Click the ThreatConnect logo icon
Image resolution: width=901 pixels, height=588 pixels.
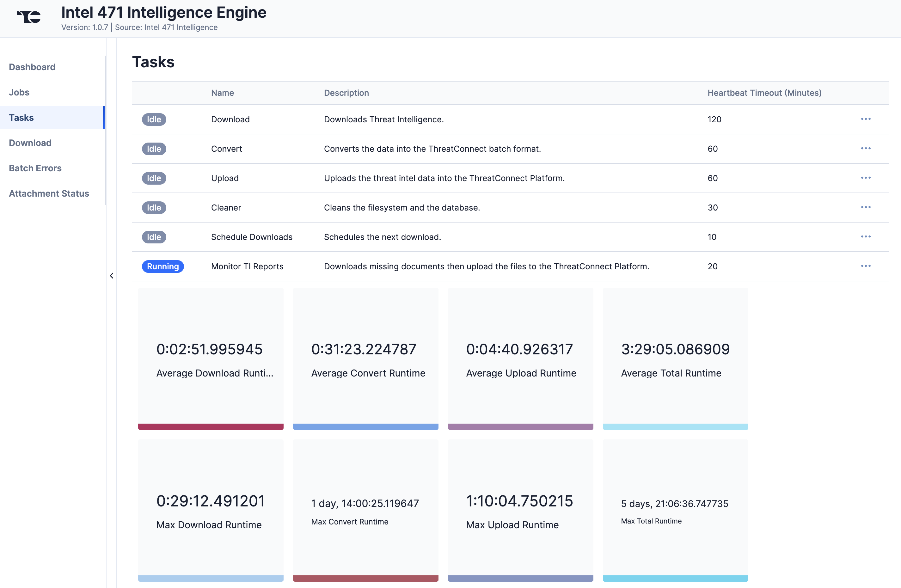[29, 17]
